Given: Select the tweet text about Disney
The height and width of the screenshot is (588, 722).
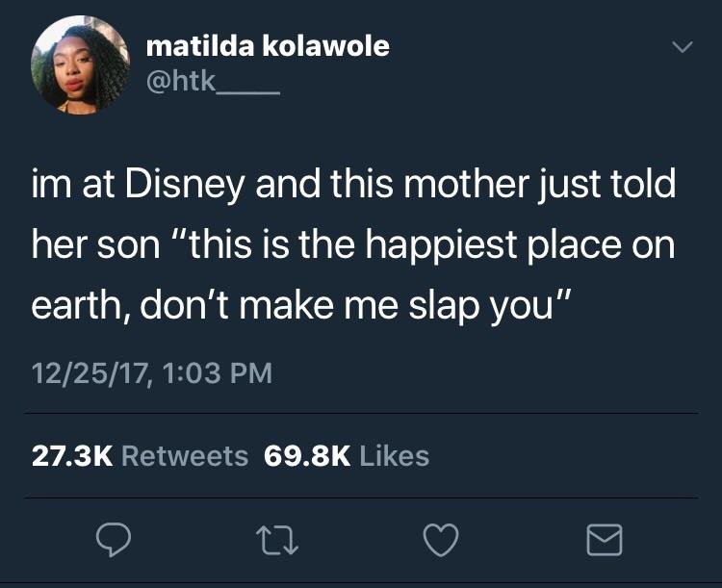Looking at the screenshot, I should click(353, 244).
